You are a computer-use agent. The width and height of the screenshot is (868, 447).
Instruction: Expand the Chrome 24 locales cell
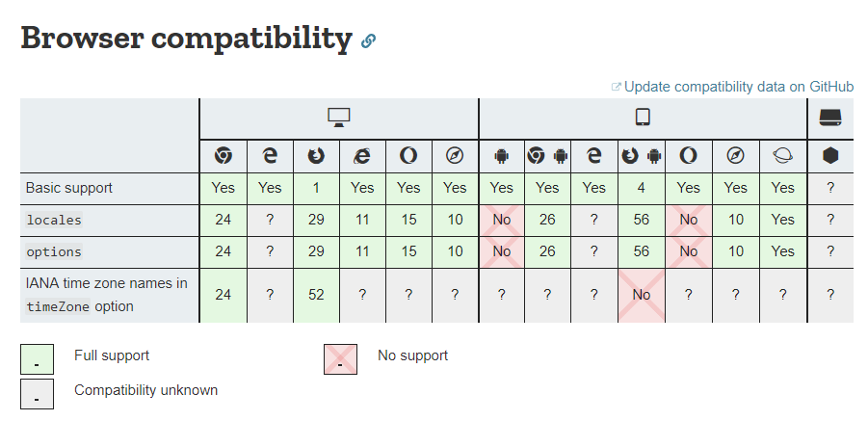[x=223, y=220]
